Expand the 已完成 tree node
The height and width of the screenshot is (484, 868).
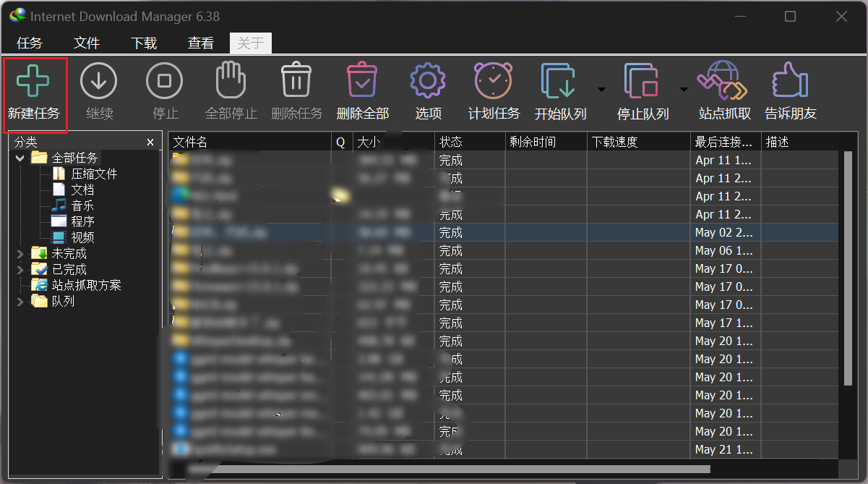coord(20,269)
